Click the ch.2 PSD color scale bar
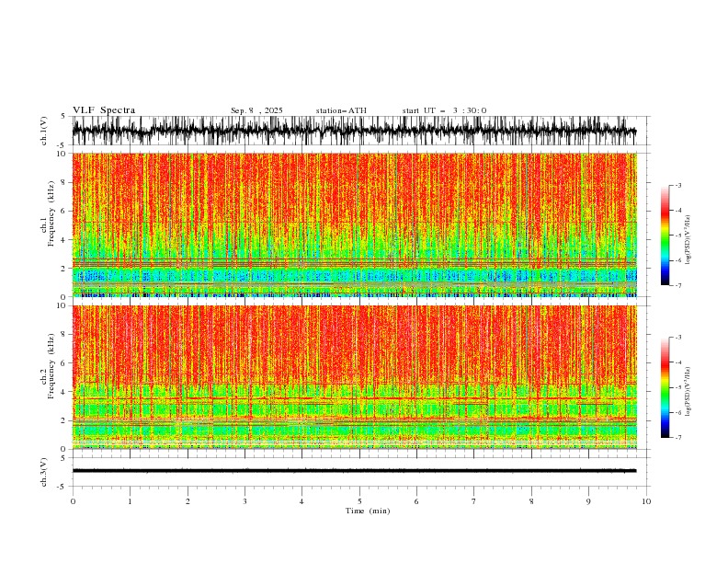728x563 pixels. [665, 387]
